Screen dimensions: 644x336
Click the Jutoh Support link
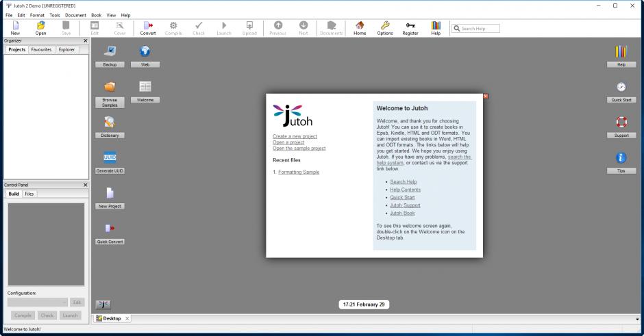coord(405,205)
